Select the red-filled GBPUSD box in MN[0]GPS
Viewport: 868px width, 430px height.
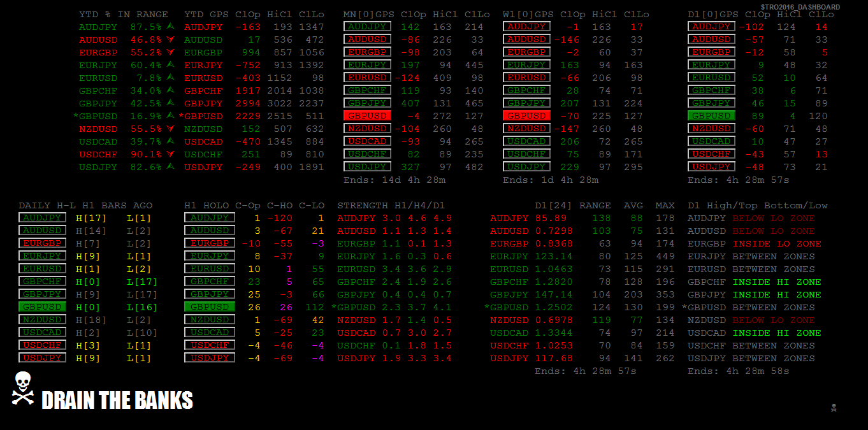coord(367,116)
